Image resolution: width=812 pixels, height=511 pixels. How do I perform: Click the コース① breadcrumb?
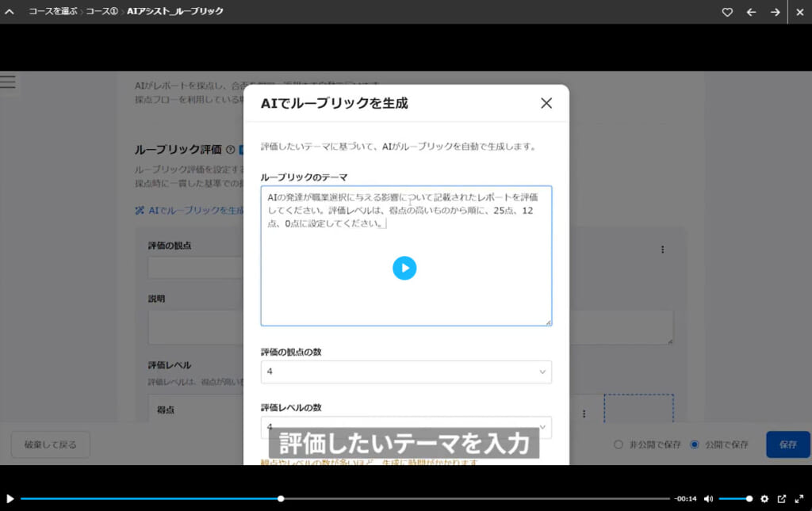point(103,12)
